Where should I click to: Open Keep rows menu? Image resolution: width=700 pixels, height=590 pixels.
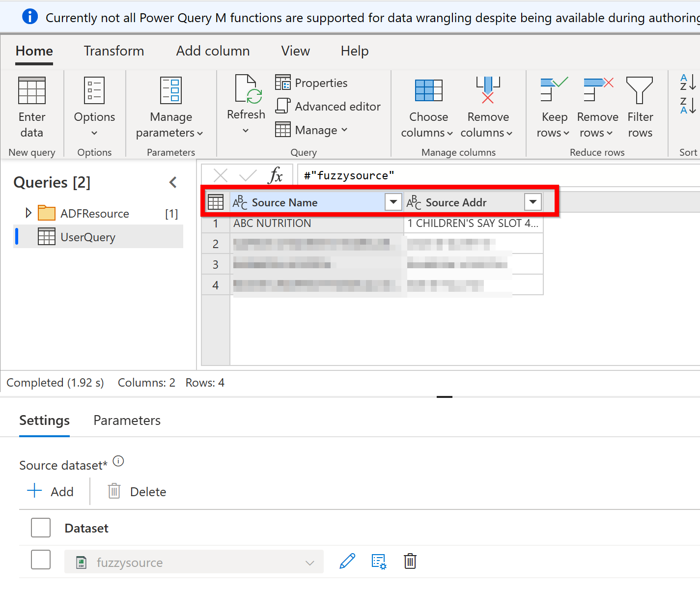point(554,108)
